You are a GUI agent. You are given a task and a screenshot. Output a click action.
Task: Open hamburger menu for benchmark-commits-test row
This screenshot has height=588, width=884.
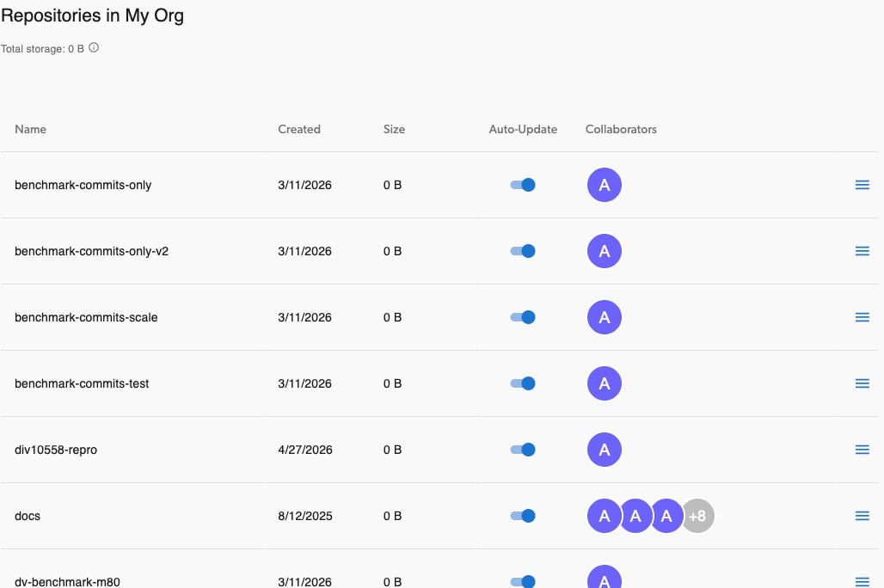point(862,383)
